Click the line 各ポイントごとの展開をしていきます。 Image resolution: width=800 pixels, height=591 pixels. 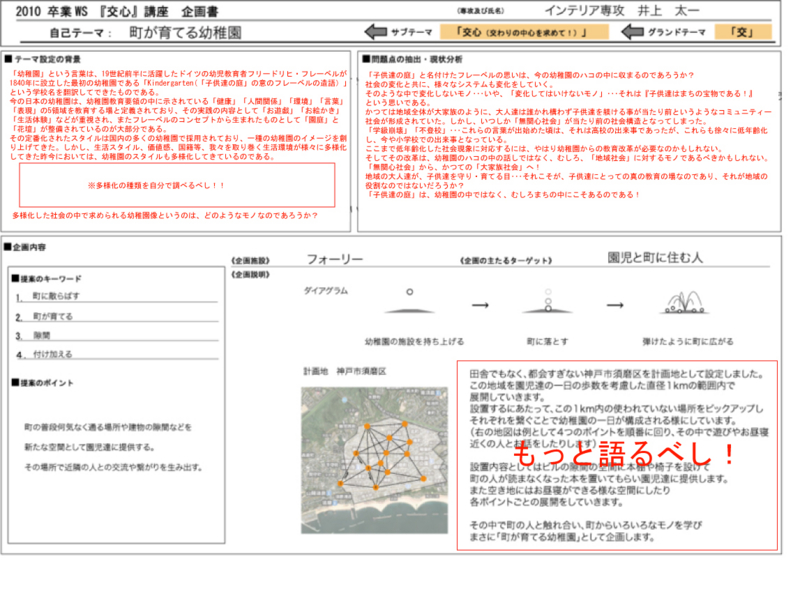click(546, 502)
